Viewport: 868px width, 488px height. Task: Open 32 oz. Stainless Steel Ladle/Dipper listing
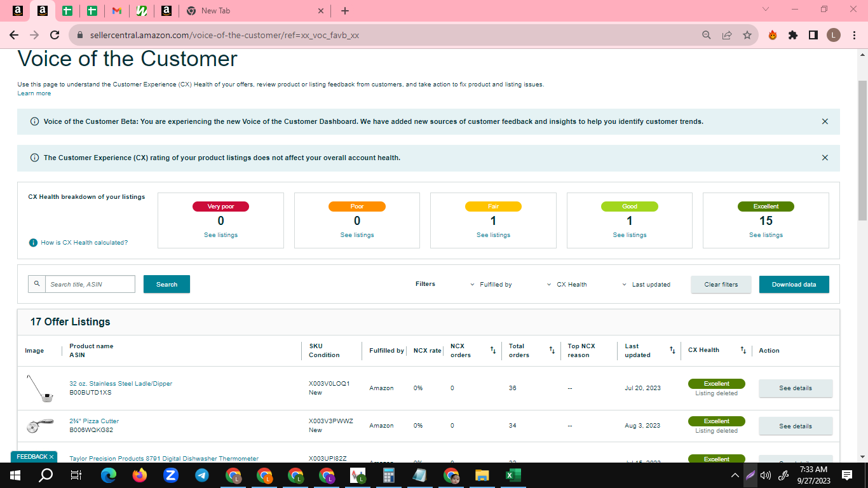pos(121,384)
